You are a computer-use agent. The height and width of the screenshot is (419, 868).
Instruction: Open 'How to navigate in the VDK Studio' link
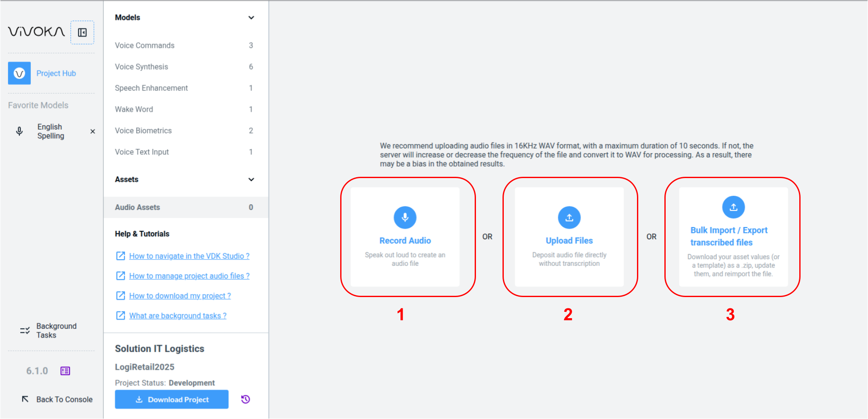189,256
